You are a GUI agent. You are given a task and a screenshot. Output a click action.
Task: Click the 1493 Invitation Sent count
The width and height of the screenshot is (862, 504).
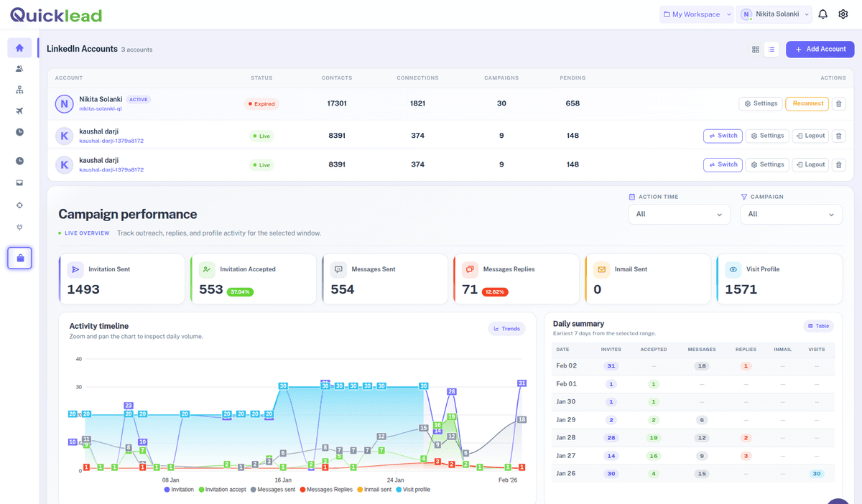[x=83, y=289]
